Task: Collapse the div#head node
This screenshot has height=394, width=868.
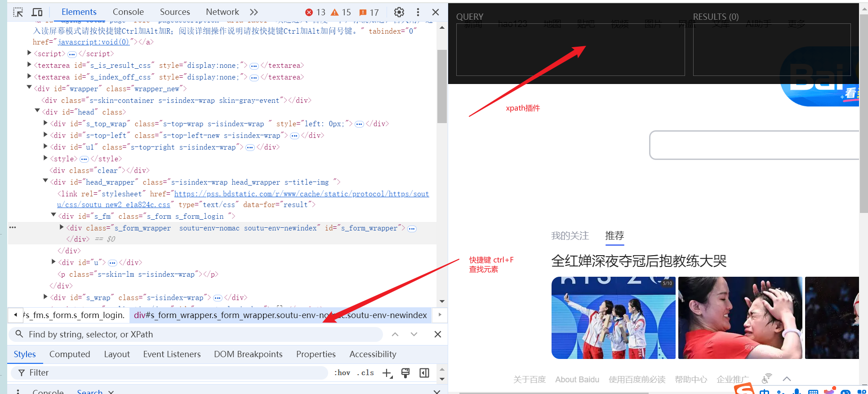Action: coord(38,111)
